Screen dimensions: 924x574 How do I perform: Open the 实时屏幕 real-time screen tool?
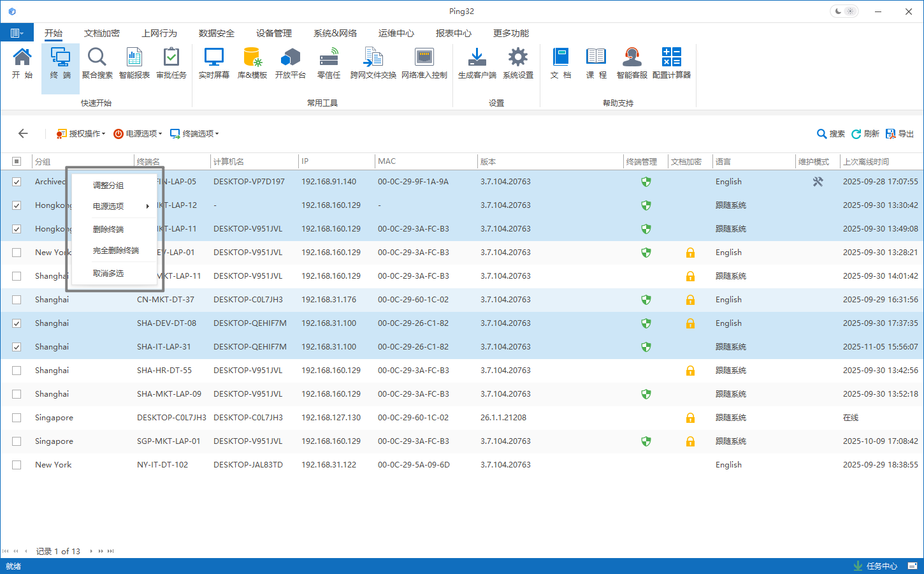[x=213, y=63]
